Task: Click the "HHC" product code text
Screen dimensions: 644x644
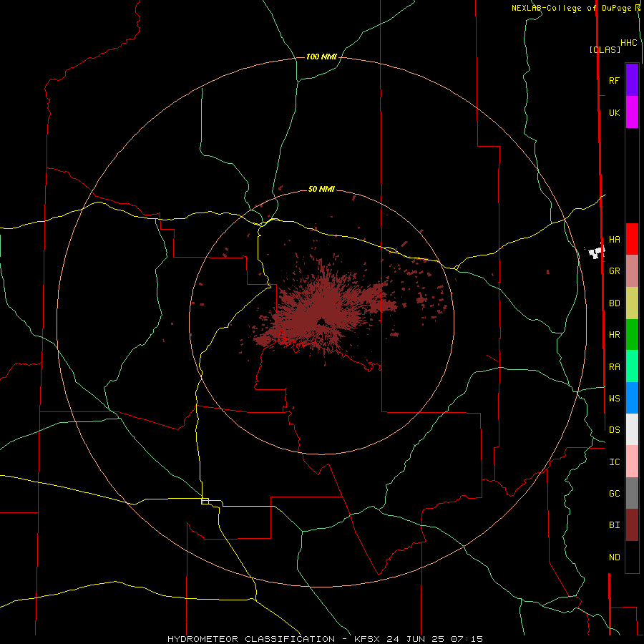Action: point(628,43)
